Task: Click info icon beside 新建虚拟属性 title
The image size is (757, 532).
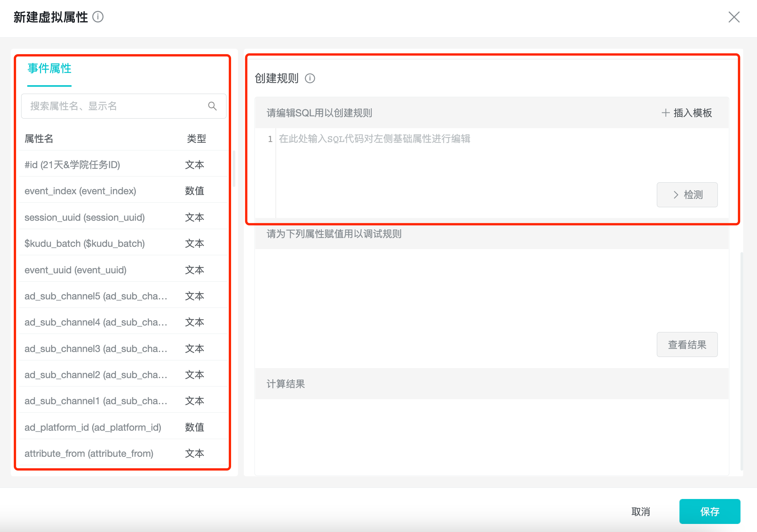Action: [98, 17]
